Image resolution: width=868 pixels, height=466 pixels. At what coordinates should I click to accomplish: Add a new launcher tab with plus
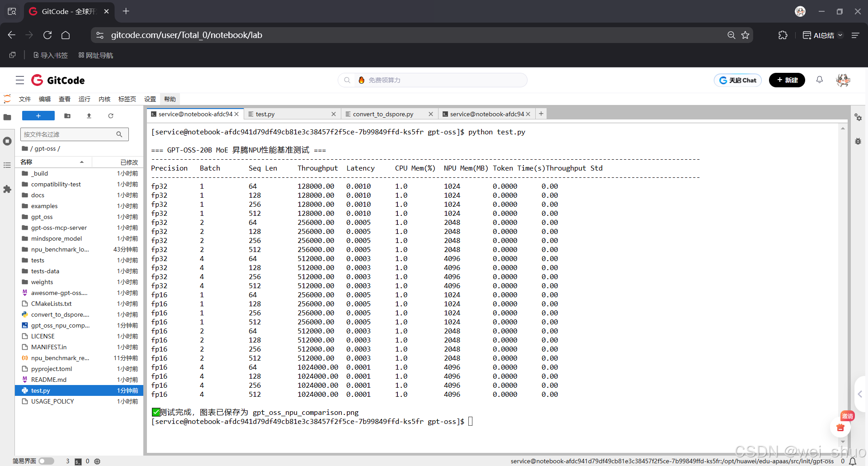pyautogui.click(x=541, y=114)
